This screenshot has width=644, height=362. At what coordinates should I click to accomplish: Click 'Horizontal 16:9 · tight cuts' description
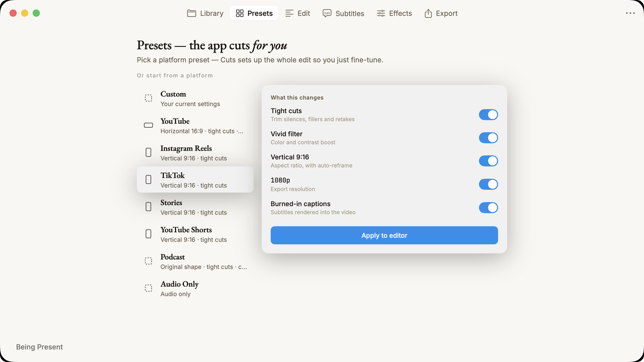[x=202, y=131]
